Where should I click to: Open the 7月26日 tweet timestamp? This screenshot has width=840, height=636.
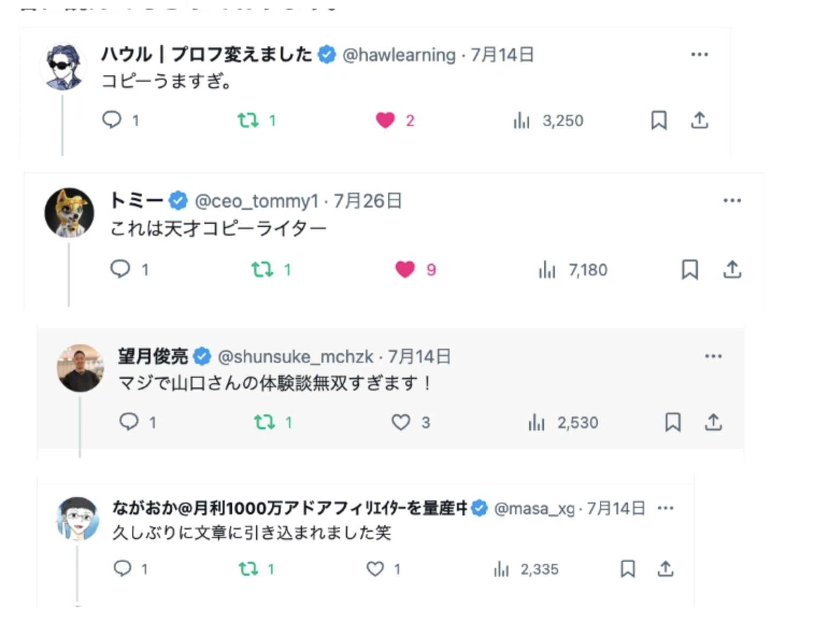click(367, 201)
